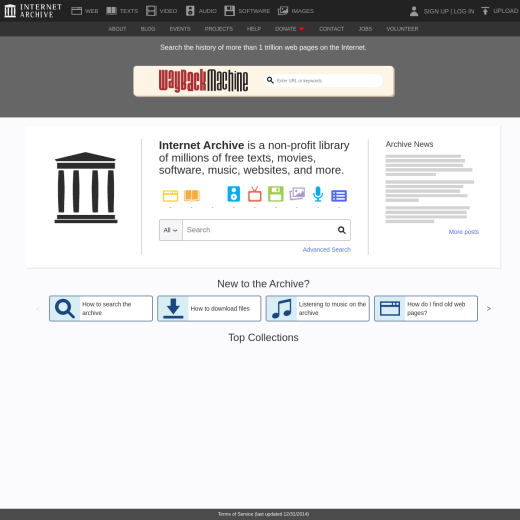Open the About menu item
Image resolution: width=520 pixels, height=520 pixels.
point(117,29)
